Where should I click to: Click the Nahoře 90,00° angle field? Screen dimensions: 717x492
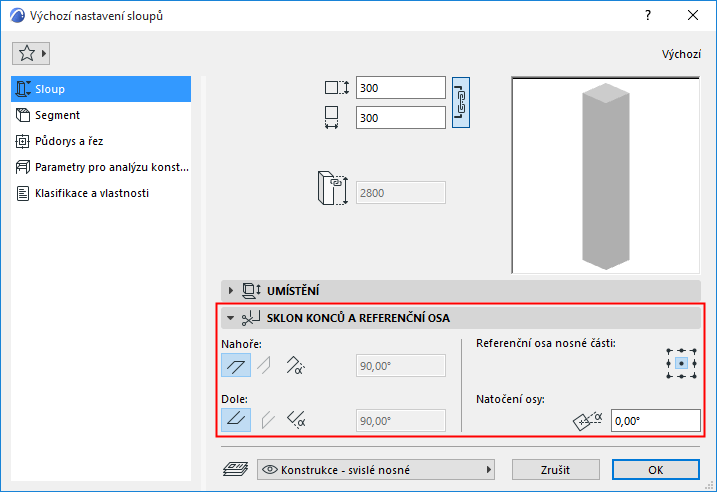tap(401, 366)
